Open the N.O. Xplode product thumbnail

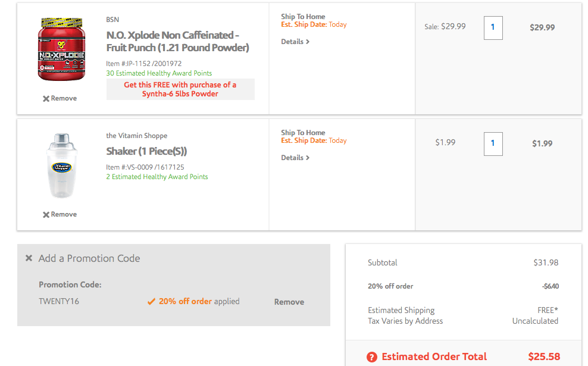pos(61,49)
